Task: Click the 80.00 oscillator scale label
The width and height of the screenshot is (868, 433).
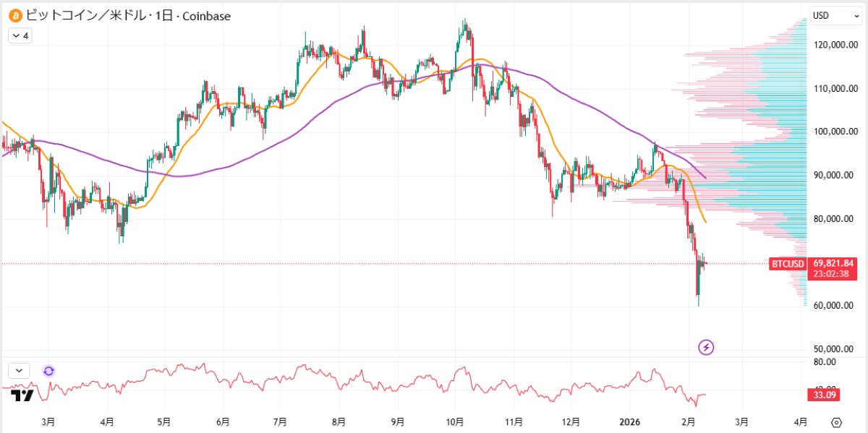Action: 825,361
